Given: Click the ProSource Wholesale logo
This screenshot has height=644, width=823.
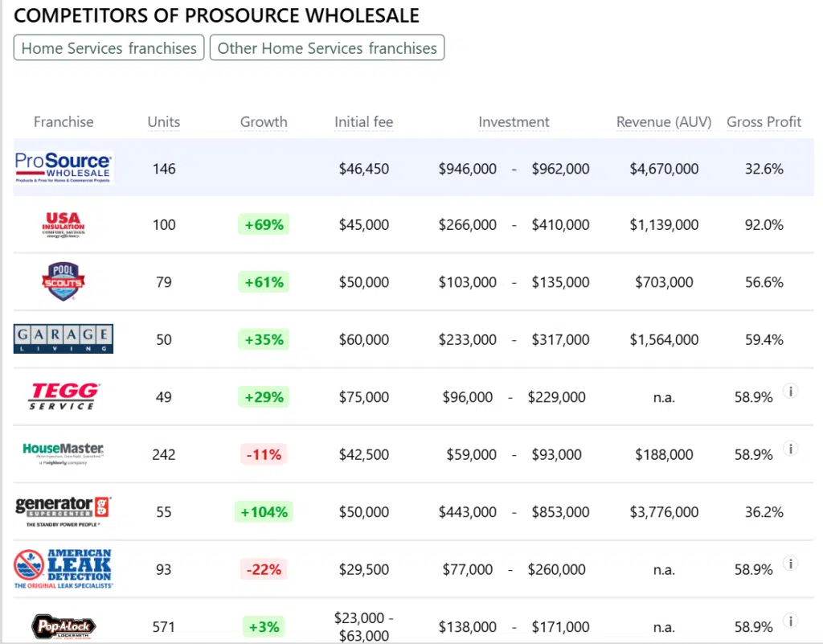Looking at the screenshot, I should (63, 168).
